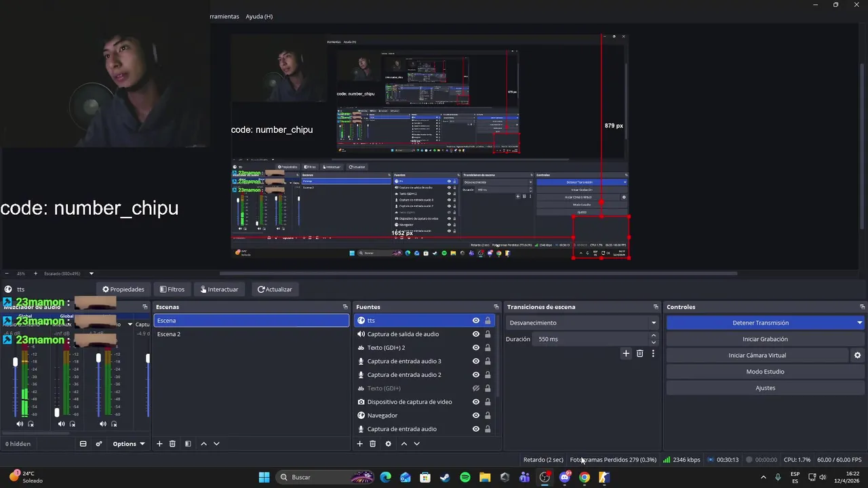This screenshot has height=488, width=868.
Task: Hide the tts source eye icon
Action: (476, 321)
